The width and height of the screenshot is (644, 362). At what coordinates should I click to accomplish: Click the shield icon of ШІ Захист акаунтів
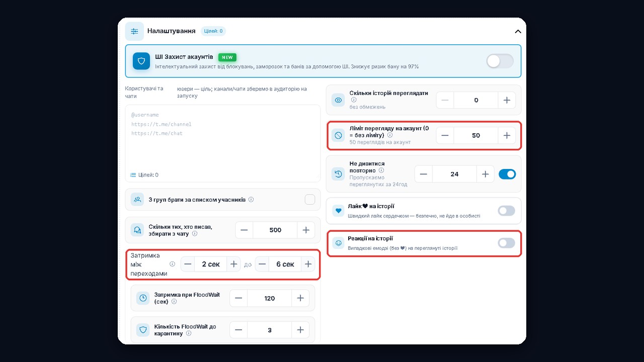(x=141, y=61)
